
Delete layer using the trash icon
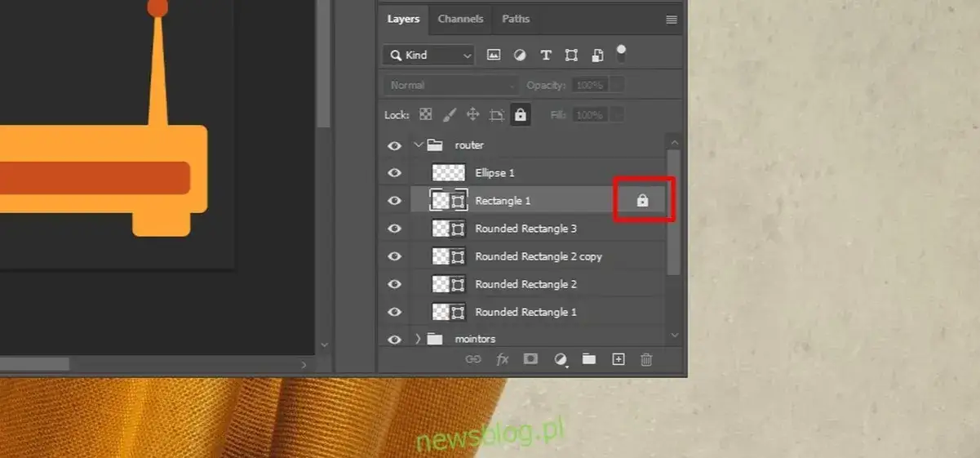pos(646,359)
